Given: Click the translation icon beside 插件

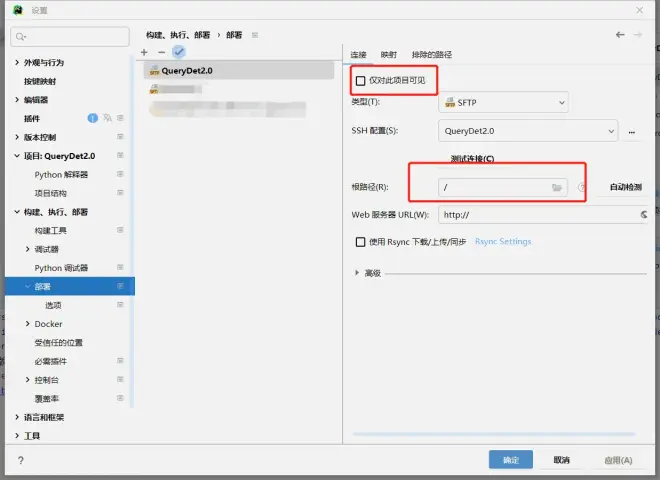Looking at the screenshot, I should point(107,118).
